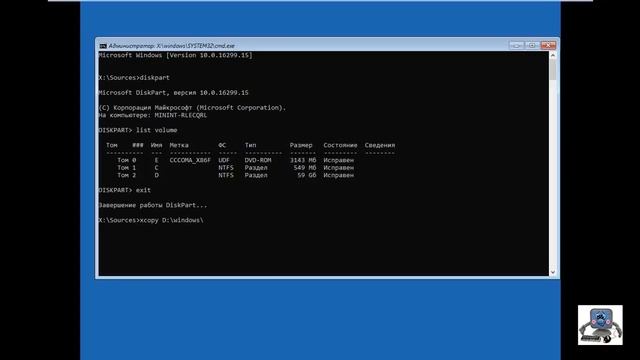Click the 'Сведения' column header

[x=380, y=145]
